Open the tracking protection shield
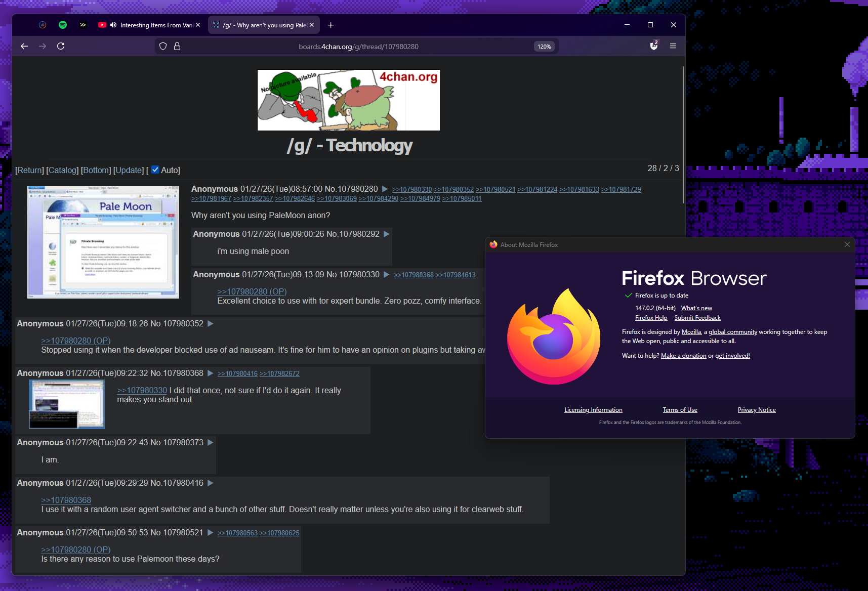This screenshot has width=868, height=591. (163, 46)
